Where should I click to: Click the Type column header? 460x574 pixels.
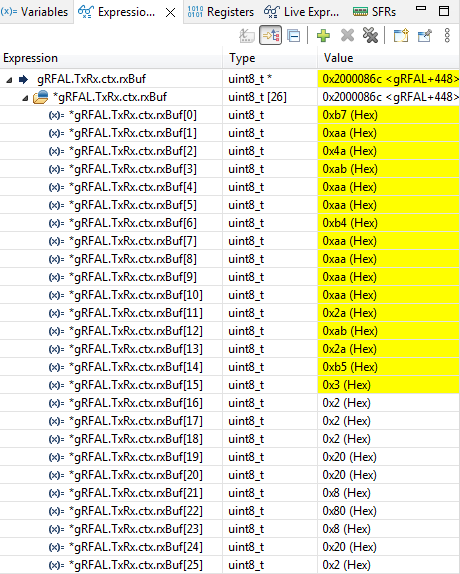click(270, 58)
